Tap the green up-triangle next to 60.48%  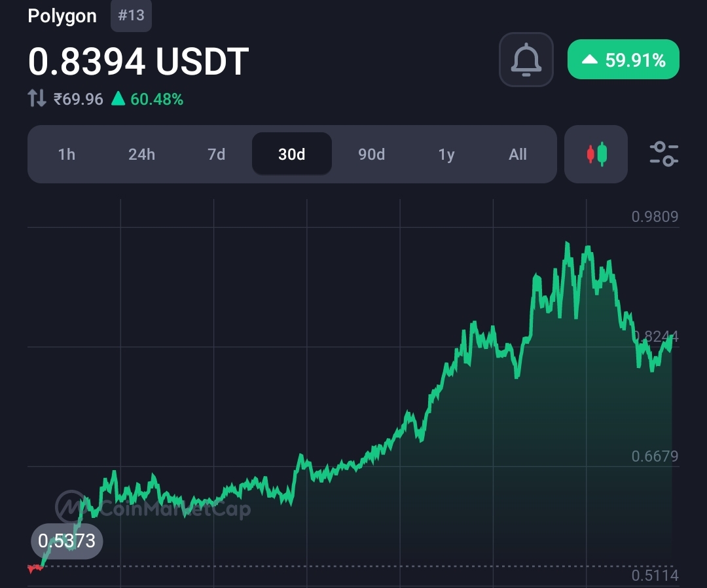pyautogui.click(x=118, y=99)
